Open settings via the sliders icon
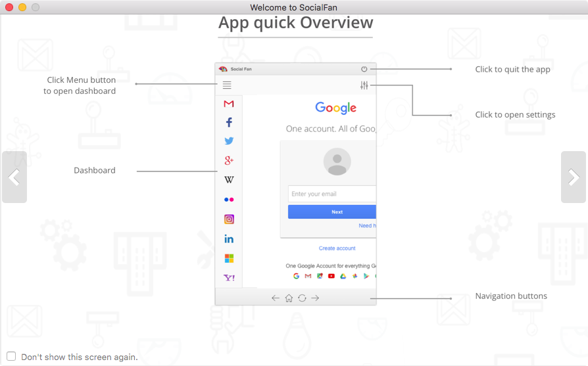588x366 pixels. click(x=364, y=85)
